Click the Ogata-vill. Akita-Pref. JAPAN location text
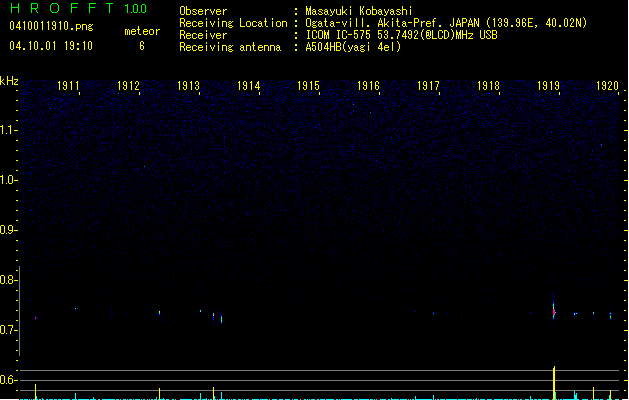Screen dimensions: 629x400 click(446, 23)
